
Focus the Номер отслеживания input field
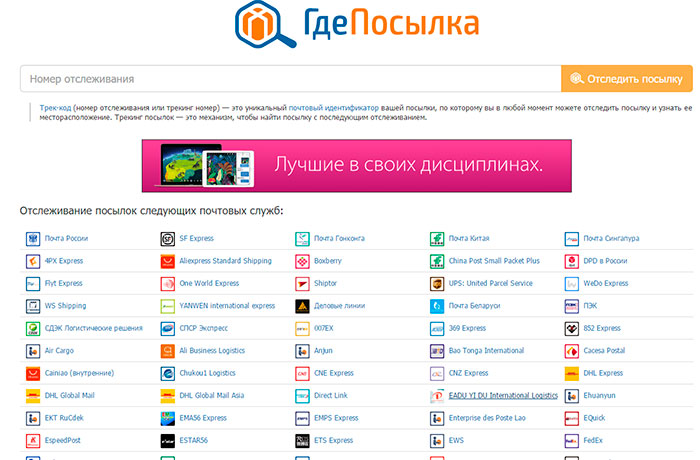click(290, 78)
